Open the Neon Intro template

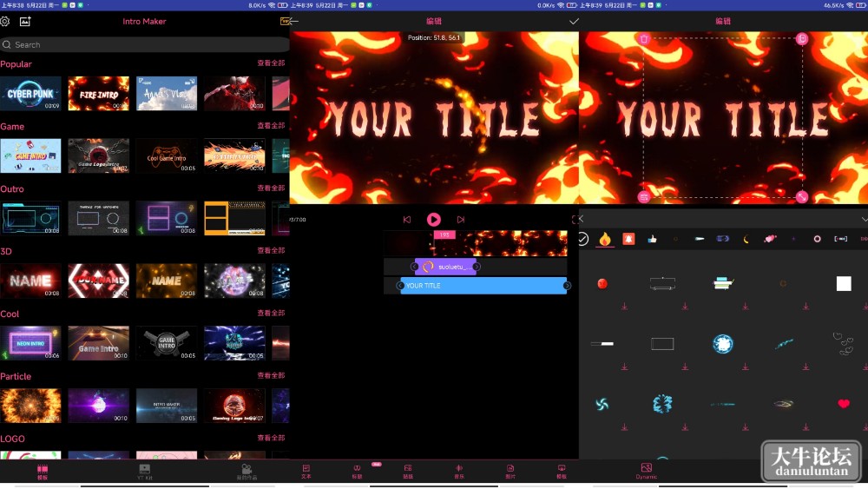pyautogui.click(x=30, y=343)
